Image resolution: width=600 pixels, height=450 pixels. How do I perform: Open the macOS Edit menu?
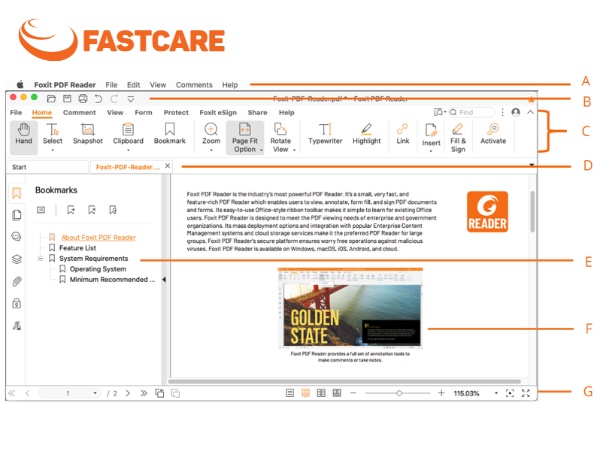point(134,85)
